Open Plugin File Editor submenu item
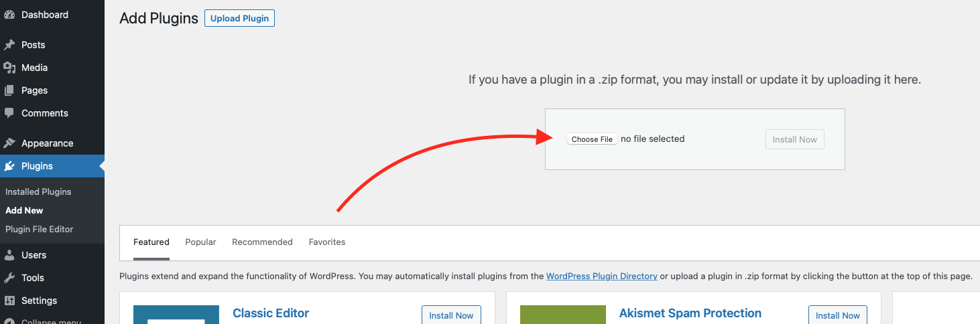 click(40, 229)
